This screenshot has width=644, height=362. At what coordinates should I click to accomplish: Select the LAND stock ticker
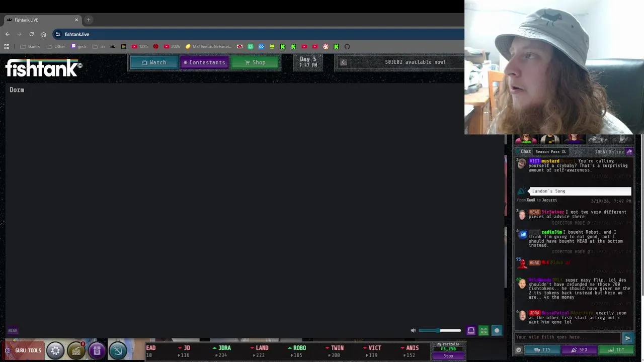click(259, 351)
